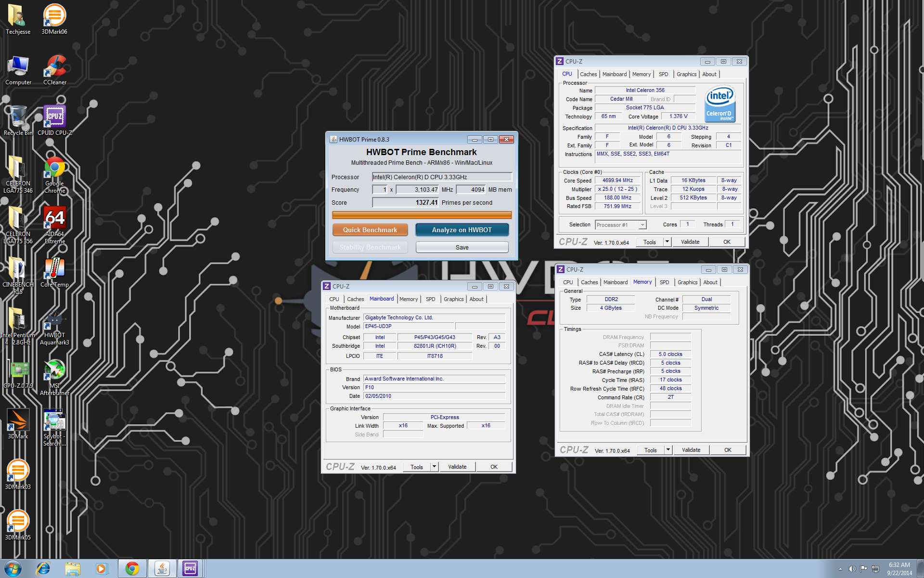Open SPD tab in Memory CPU-Z window

tap(664, 282)
